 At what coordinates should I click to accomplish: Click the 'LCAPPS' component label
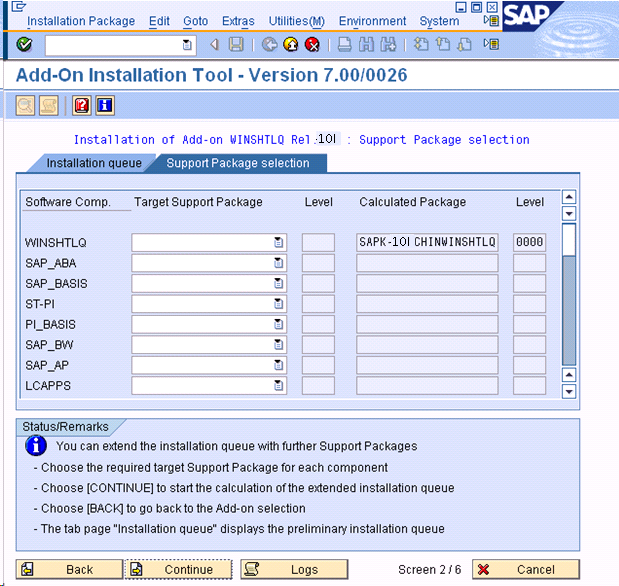[x=48, y=385]
